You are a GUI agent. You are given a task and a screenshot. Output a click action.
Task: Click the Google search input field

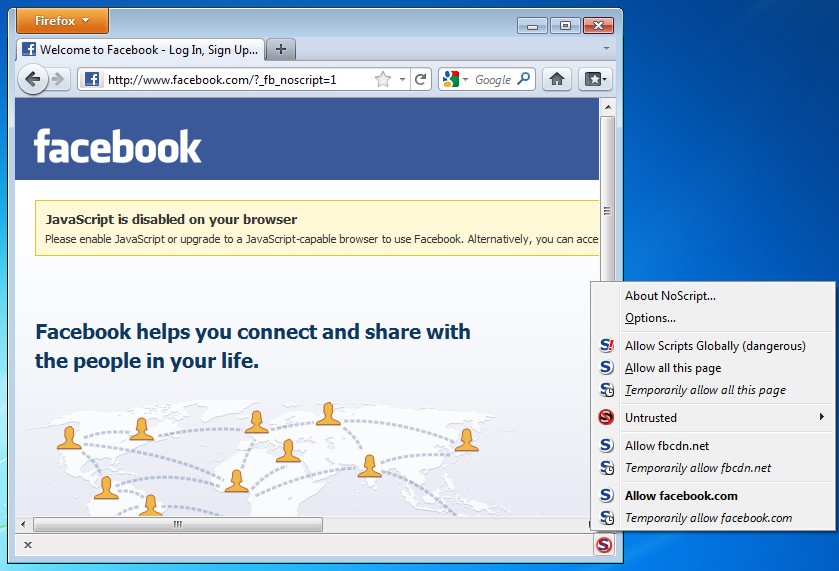click(494, 80)
